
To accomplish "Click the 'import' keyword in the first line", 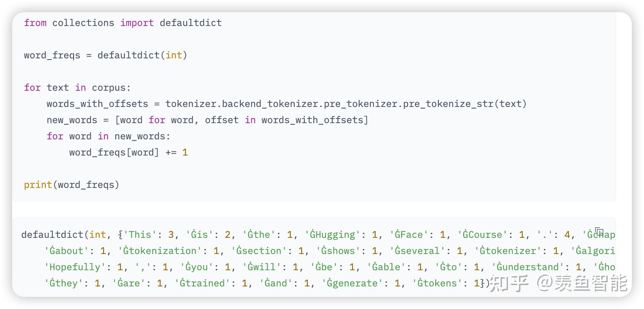I will click(137, 23).
